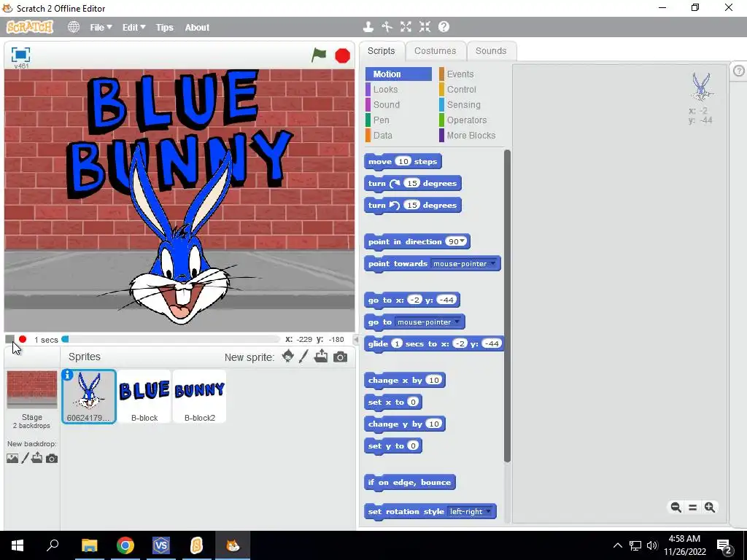Click steps value in move block
Screen dimensions: 747x560
pyautogui.click(x=403, y=161)
